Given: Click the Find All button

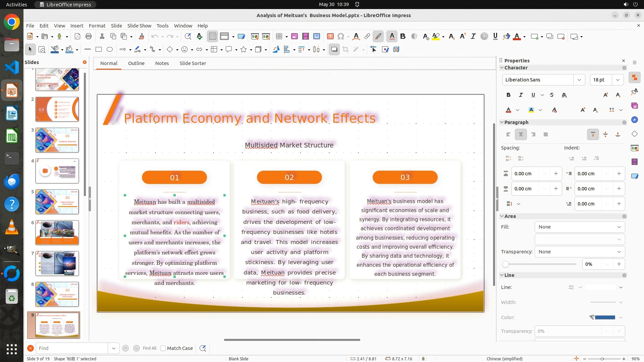Looking at the screenshot, I should (149, 348).
